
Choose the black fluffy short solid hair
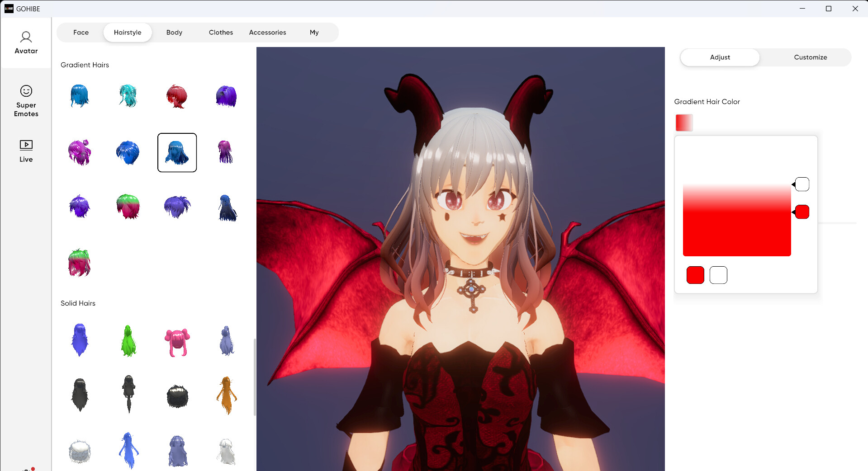177,396
